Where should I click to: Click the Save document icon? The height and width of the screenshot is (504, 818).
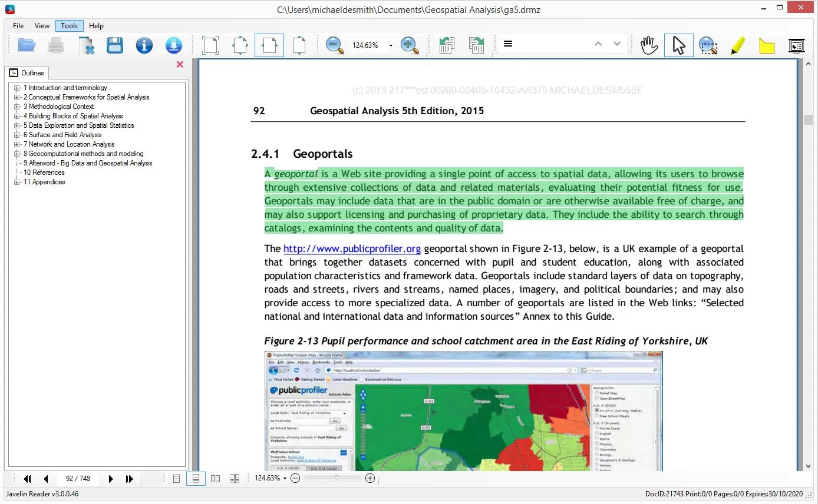[x=114, y=45]
